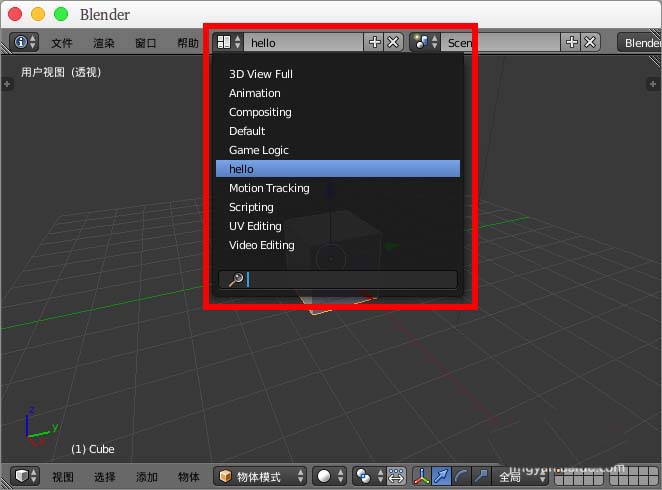Toggle the 3D manipulator axes icon

[x=422, y=476]
